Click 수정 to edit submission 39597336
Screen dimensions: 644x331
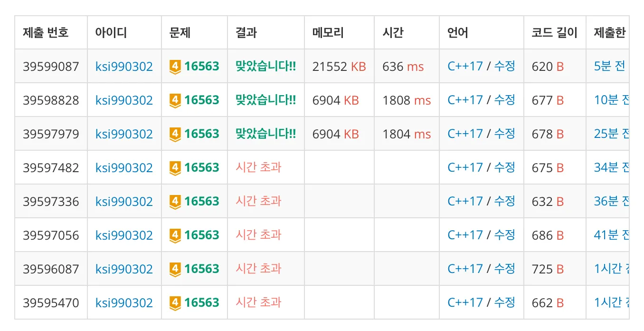tap(504, 202)
